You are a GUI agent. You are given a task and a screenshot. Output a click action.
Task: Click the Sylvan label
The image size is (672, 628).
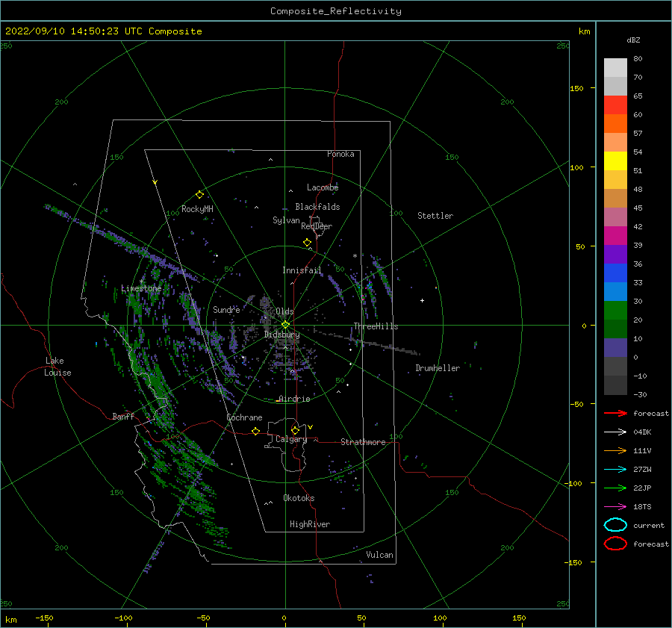[x=286, y=220]
